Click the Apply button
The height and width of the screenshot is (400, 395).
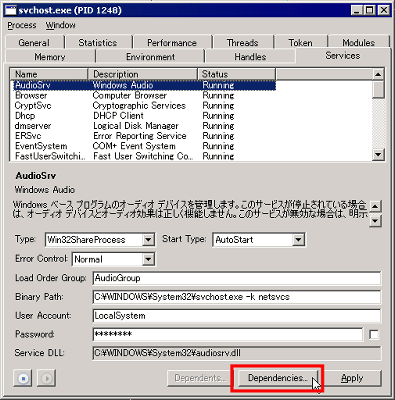[x=352, y=378]
